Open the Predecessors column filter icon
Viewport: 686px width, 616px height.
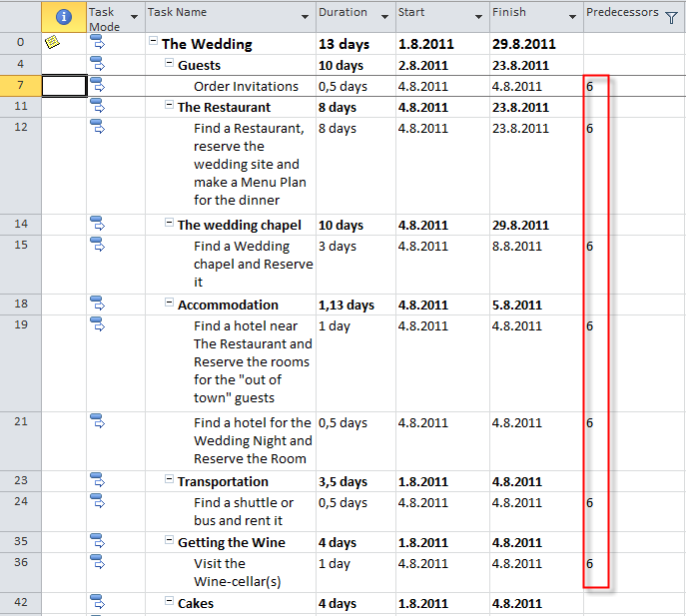pyautogui.click(x=671, y=17)
